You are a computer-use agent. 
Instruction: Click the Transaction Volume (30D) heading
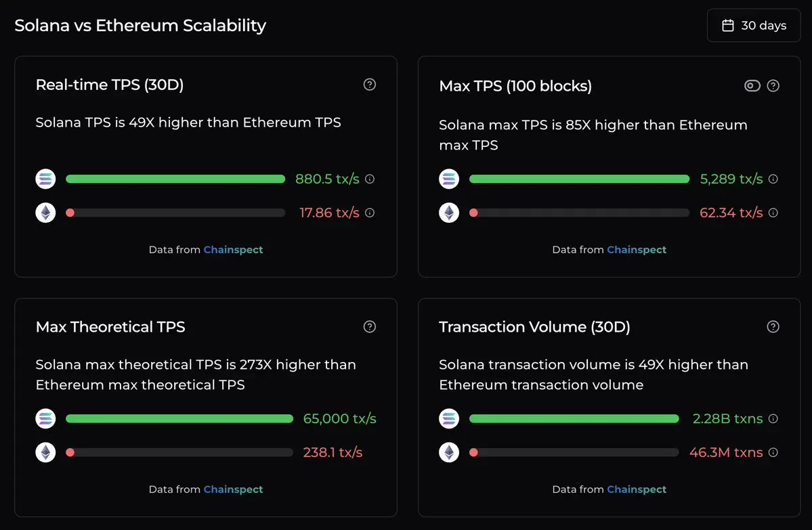[534, 327]
